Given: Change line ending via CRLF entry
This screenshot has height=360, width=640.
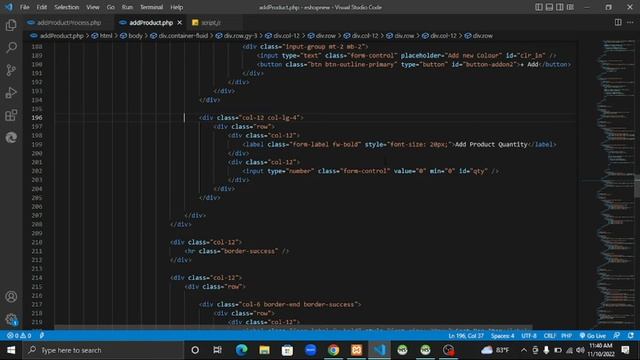Looking at the screenshot, I should pos(549,336).
